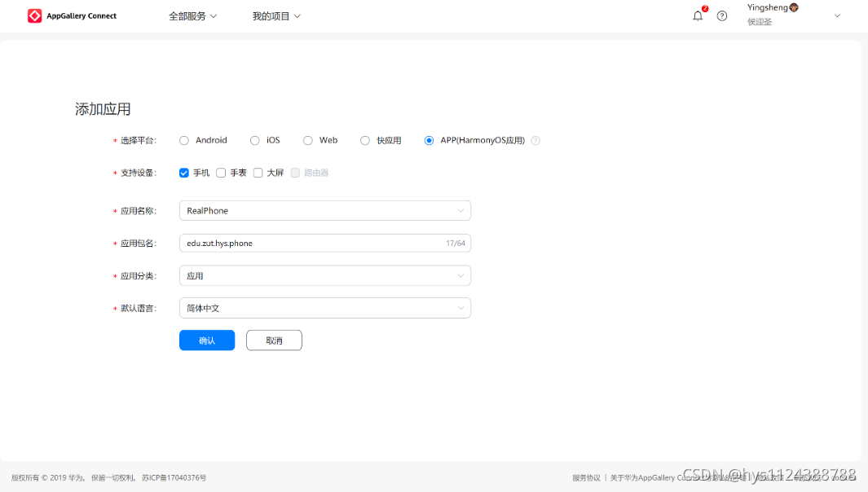Screen dimensions: 868x492
Task: Select the iOS platform radio button
Action: click(x=253, y=140)
